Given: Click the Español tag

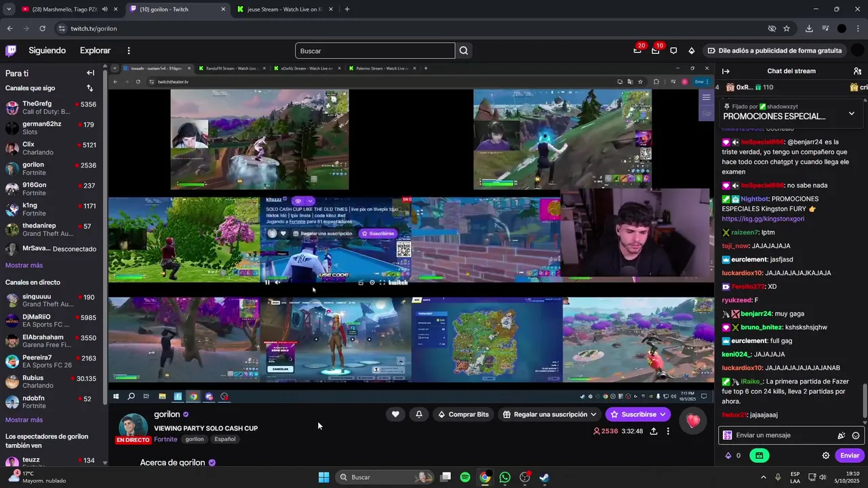Looking at the screenshot, I should 225,439.
